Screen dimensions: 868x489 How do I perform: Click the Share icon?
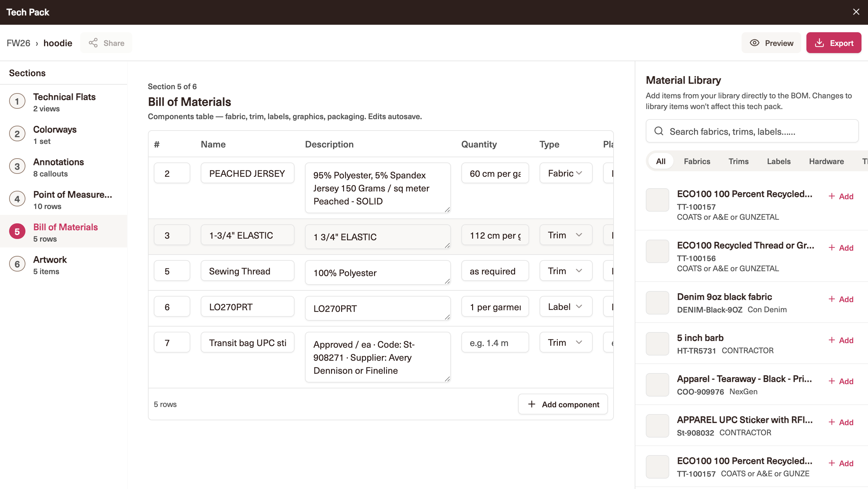click(x=93, y=43)
